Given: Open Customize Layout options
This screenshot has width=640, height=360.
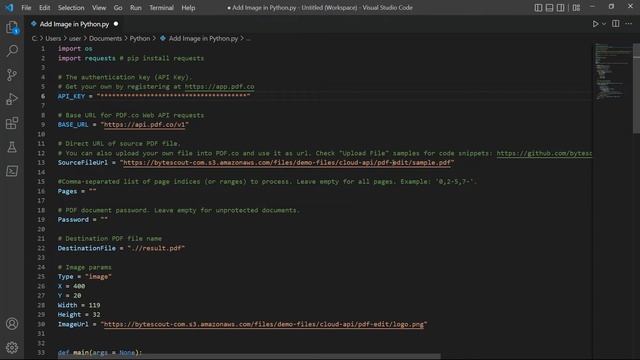Looking at the screenshot, I should coord(576,7).
